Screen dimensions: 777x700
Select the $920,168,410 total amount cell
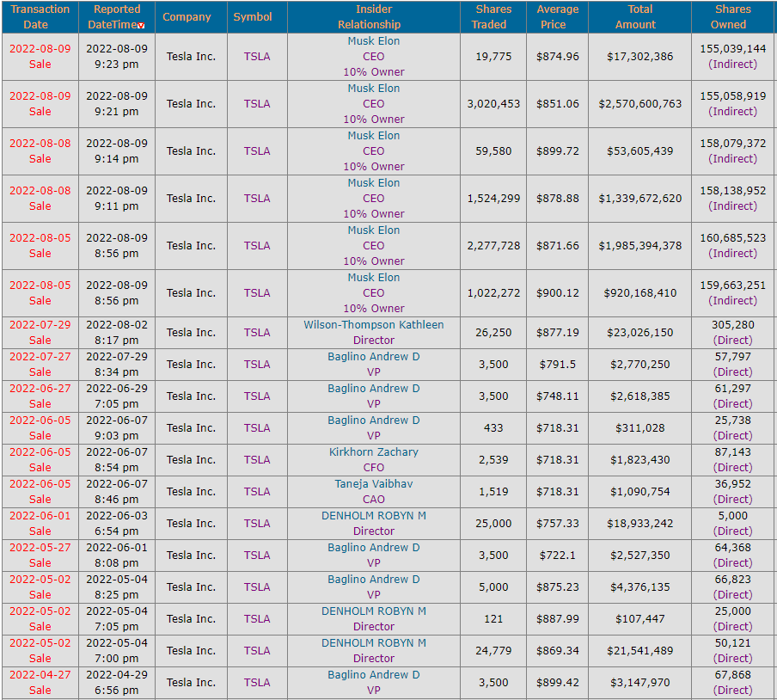click(639, 293)
